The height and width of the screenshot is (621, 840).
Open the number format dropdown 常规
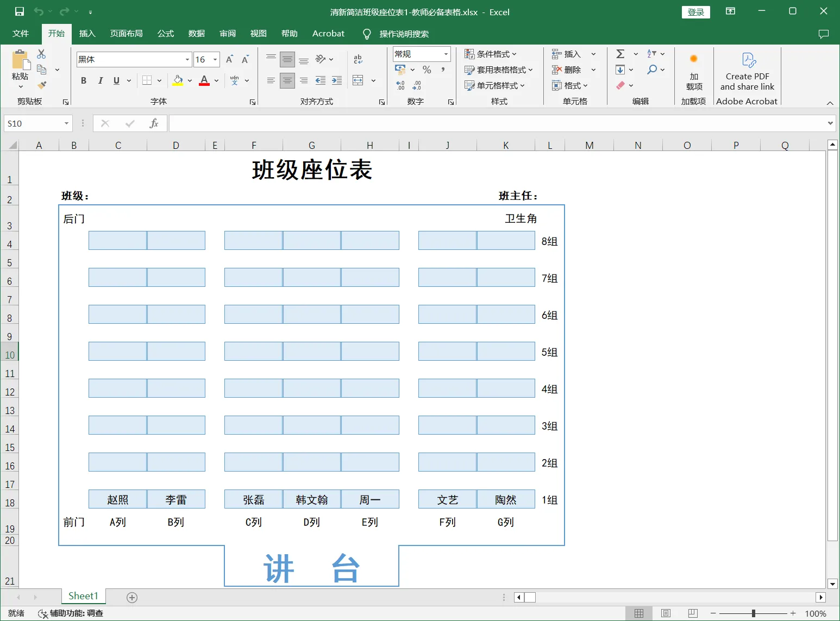point(446,54)
